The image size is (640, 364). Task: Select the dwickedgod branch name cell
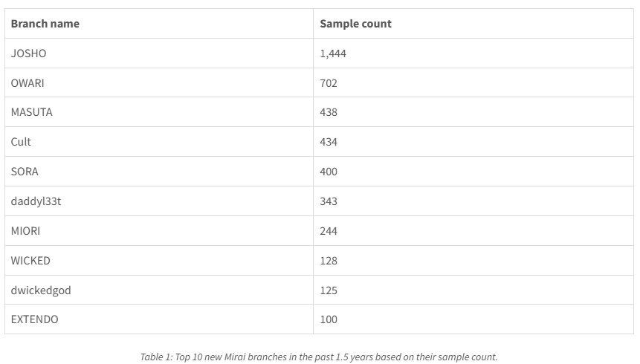tap(41, 290)
